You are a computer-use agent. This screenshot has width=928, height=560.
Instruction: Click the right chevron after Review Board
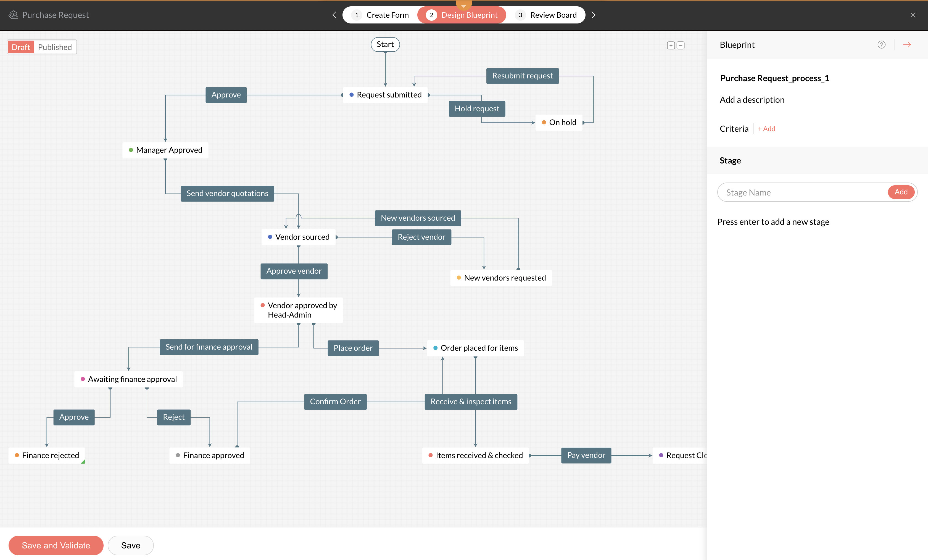coord(594,15)
